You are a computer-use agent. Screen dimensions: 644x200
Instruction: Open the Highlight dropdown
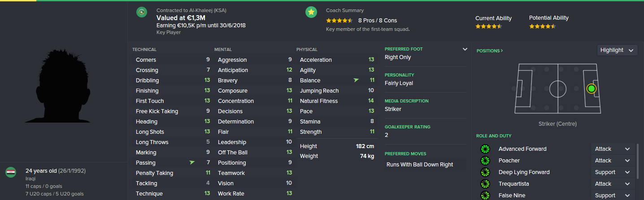pos(618,50)
